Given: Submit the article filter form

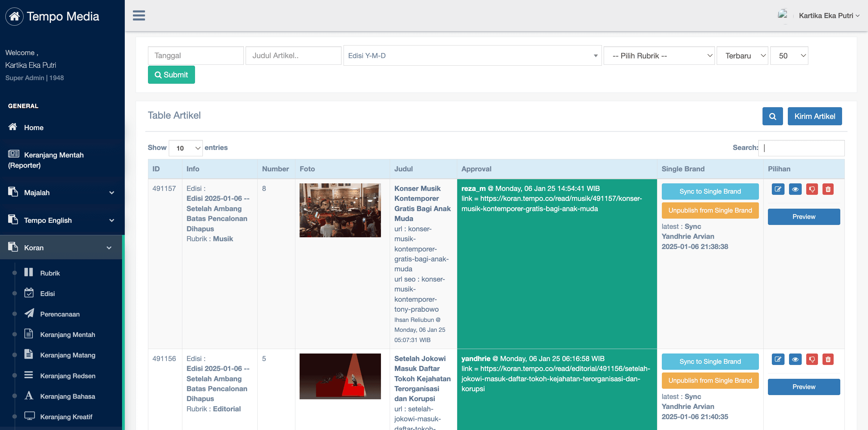Looking at the screenshot, I should pyautogui.click(x=171, y=75).
